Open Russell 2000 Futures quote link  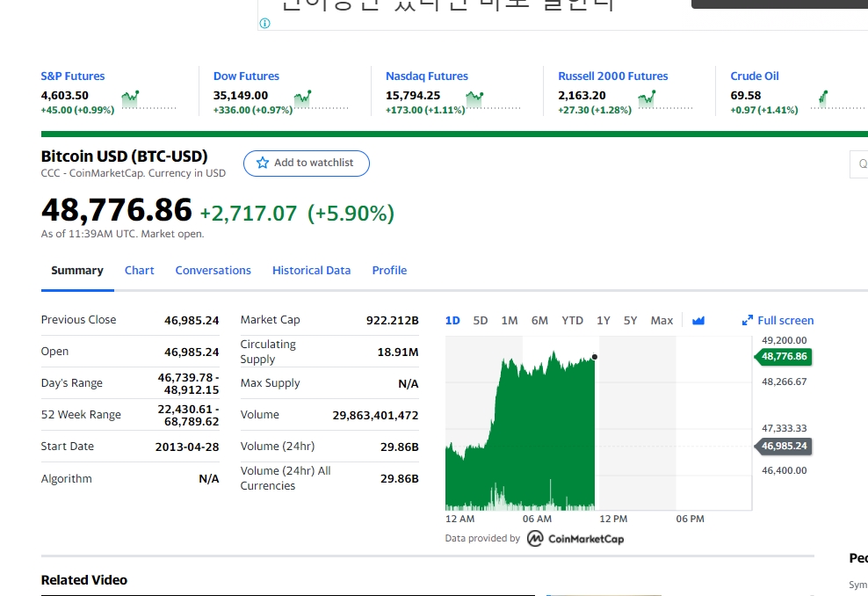coord(613,76)
